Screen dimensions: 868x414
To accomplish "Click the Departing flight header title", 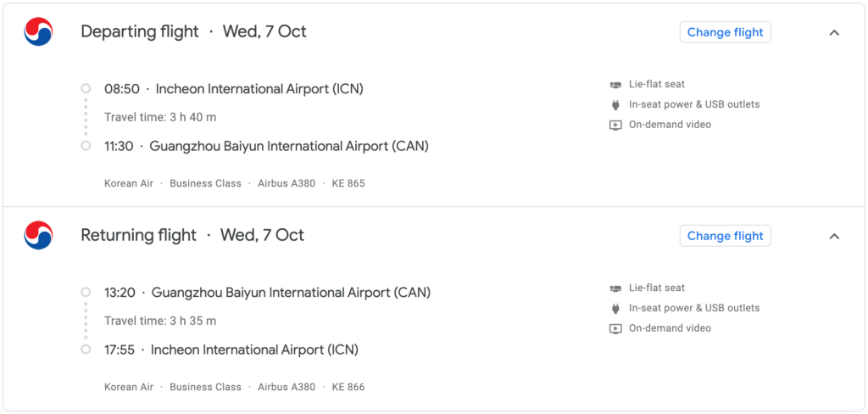I will [140, 31].
